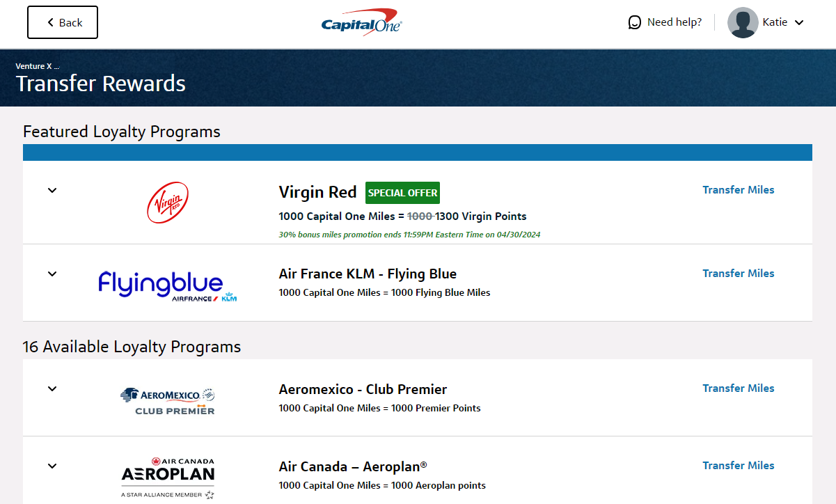The height and width of the screenshot is (504, 836).
Task: Click the green SPECIAL OFFER badge
Action: [x=402, y=192]
